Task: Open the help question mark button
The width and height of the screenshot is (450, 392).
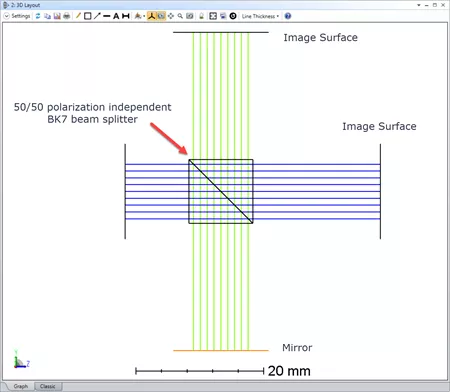Action: (288, 16)
